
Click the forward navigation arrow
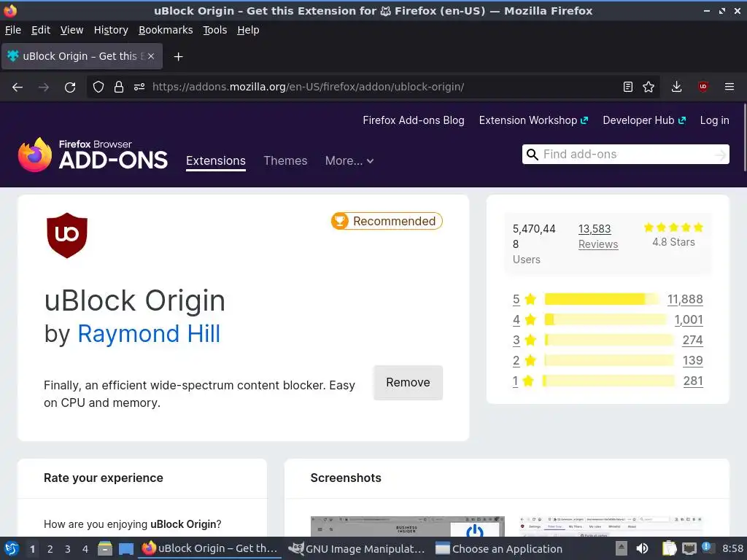43,87
